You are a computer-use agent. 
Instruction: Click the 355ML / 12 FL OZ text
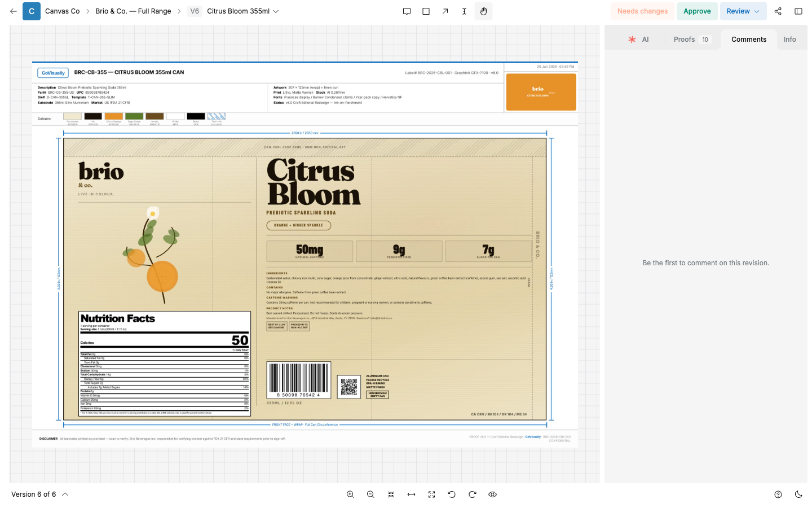284,403
